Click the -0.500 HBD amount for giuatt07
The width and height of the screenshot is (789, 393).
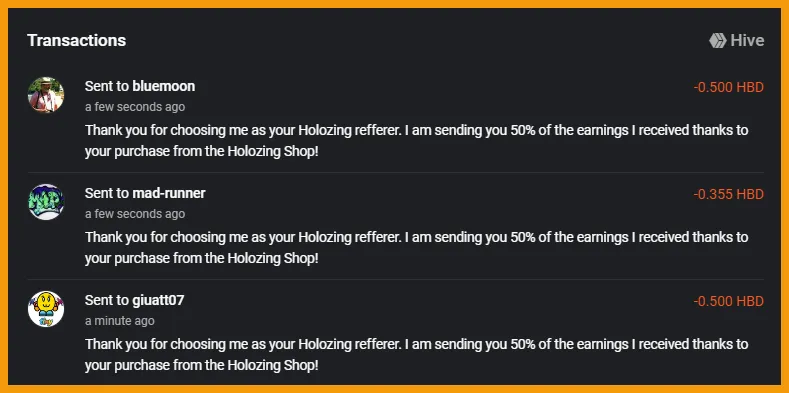tap(729, 301)
